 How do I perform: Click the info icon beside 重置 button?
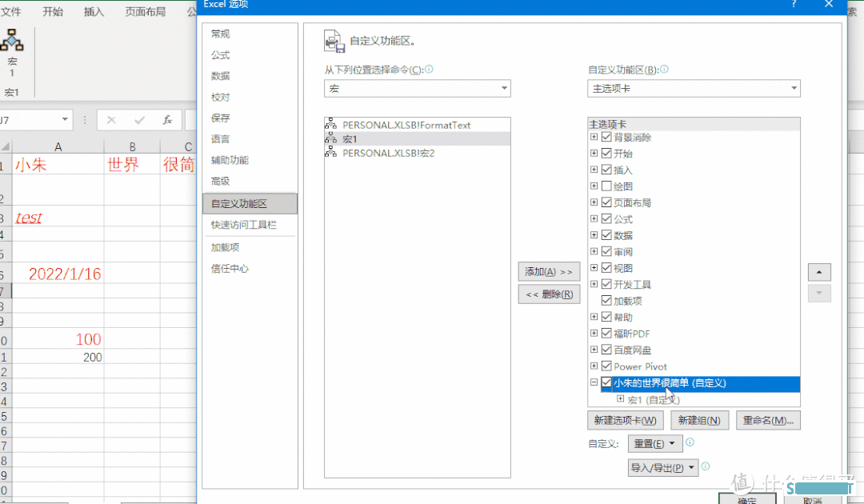point(690,442)
